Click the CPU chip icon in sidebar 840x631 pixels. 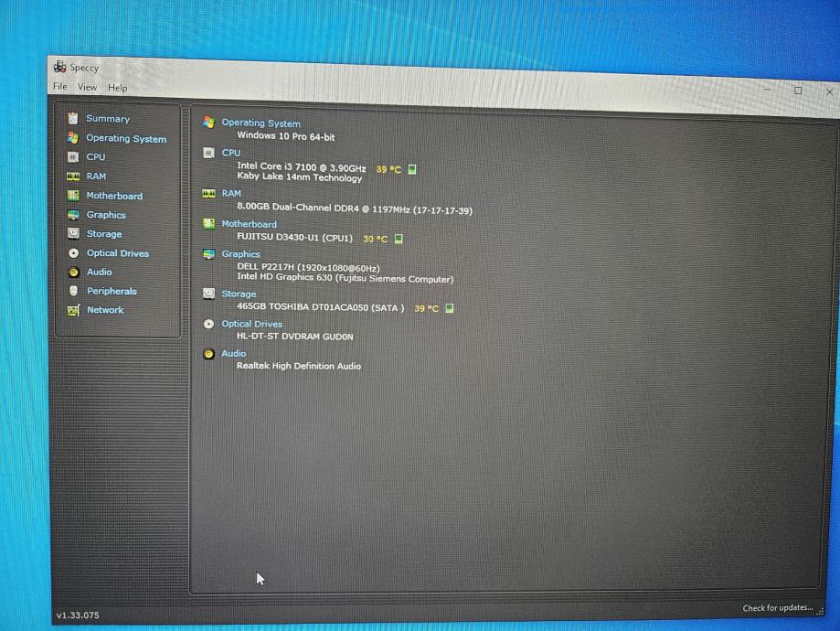(x=73, y=156)
